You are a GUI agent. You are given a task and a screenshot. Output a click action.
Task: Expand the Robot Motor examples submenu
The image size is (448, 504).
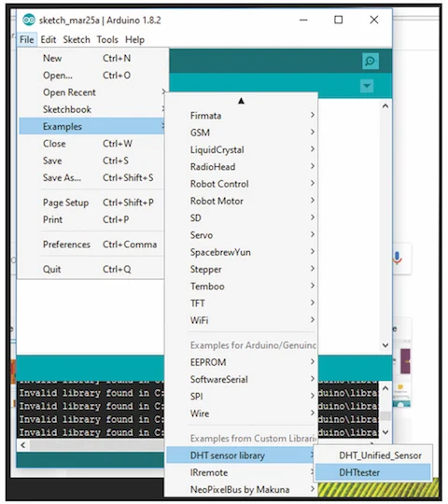[242, 201]
